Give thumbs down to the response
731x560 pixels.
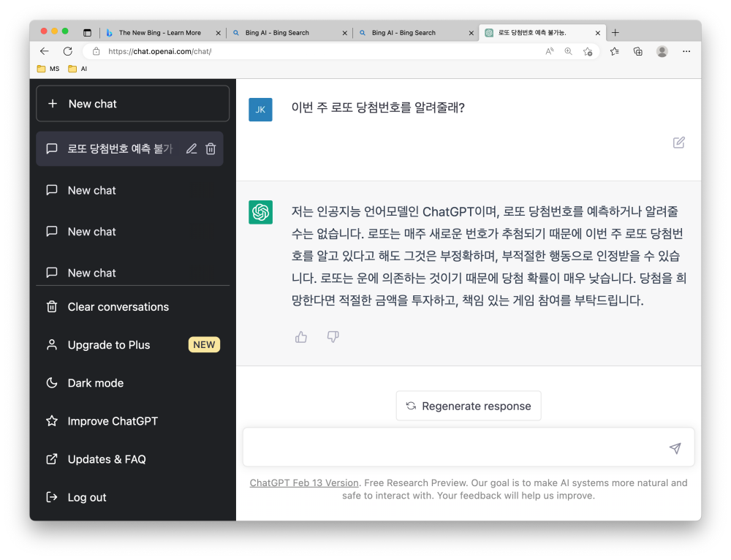pyautogui.click(x=333, y=336)
